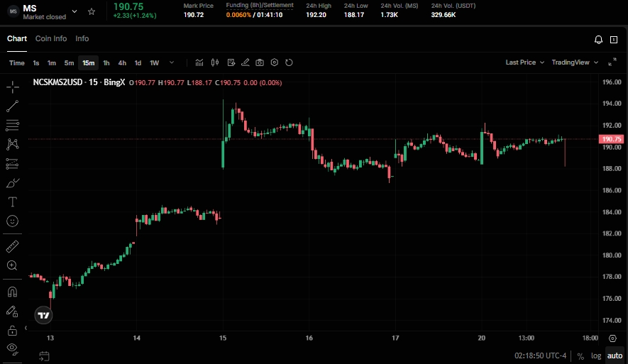Toggle lock all drawings

(12, 330)
